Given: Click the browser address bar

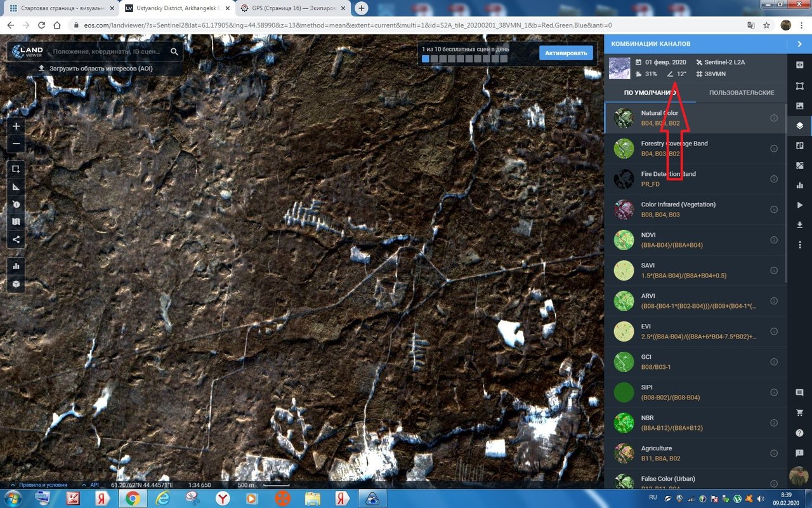Looking at the screenshot, I should [x=406, y=25].
